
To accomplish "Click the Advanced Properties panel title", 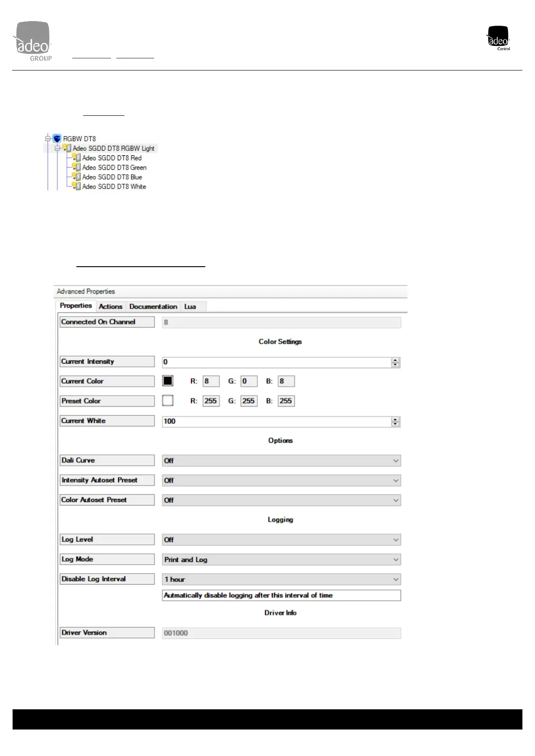I will pos(86,291).
